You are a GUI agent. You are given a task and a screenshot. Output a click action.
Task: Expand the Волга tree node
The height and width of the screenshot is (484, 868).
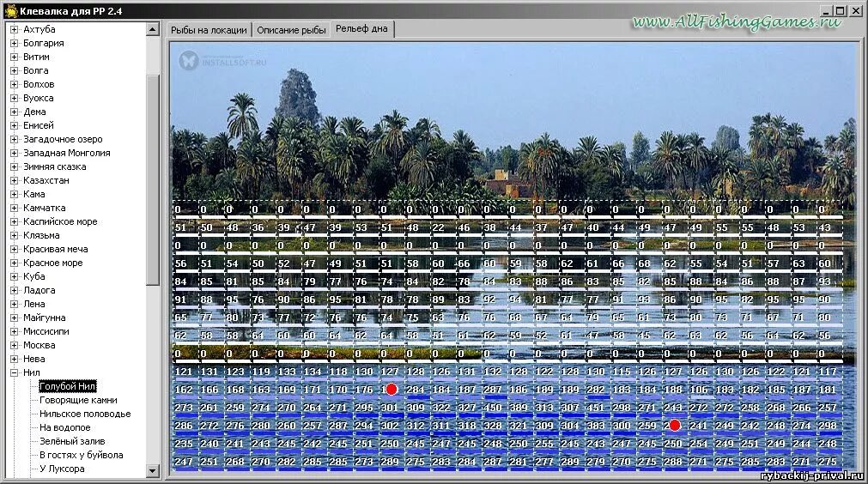(x=14, y=71)
